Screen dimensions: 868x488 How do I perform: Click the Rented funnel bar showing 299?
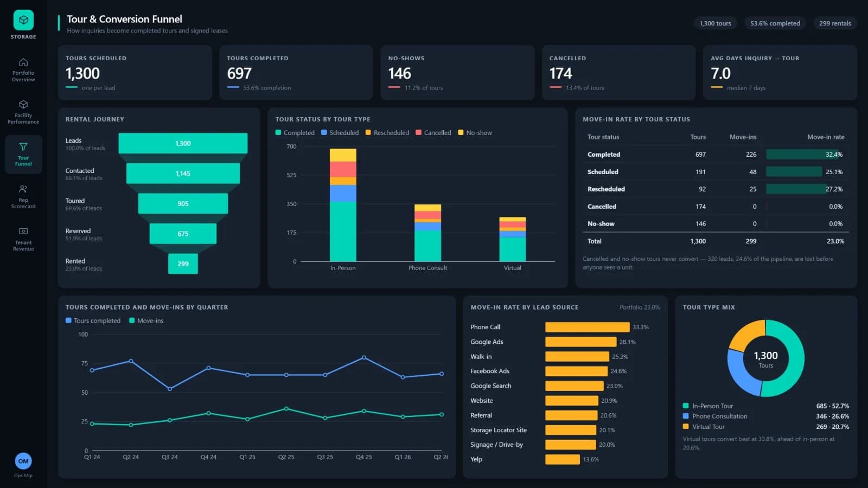coord(183,264)
